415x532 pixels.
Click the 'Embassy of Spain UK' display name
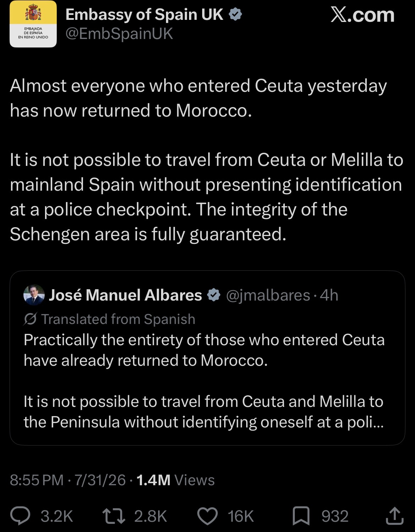click(144, 15)
